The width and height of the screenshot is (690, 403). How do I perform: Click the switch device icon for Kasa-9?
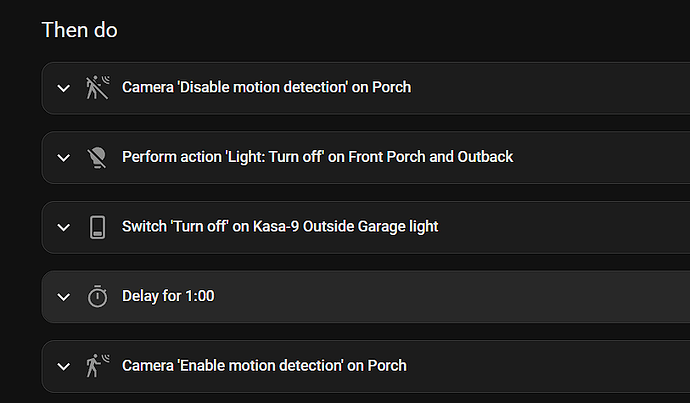tap(97, 227)
